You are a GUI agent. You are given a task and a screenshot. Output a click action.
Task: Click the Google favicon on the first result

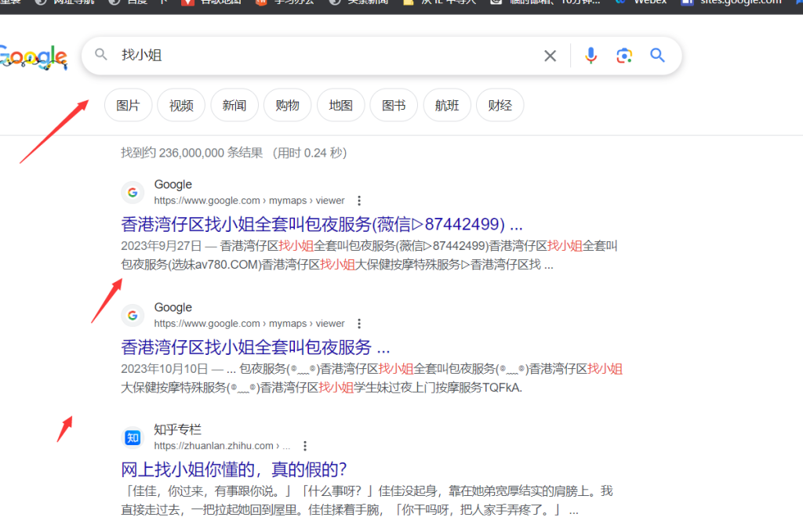pyautogui.click(x=133, y=192)
